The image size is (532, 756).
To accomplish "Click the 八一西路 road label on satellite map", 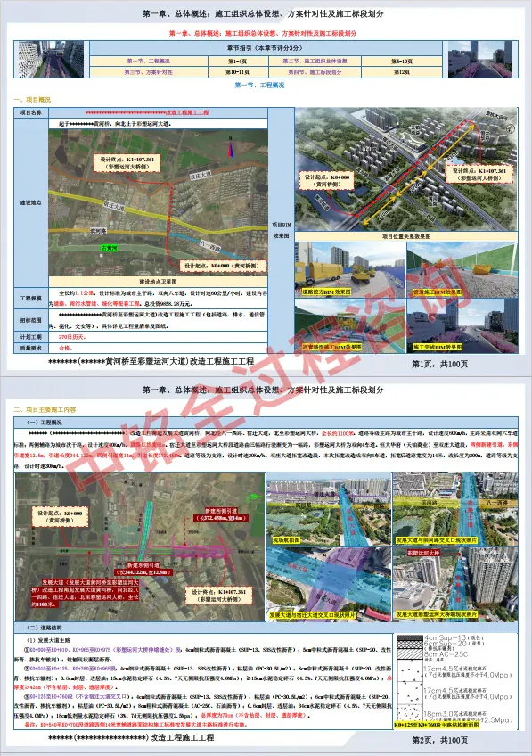I will coord(210,247).
